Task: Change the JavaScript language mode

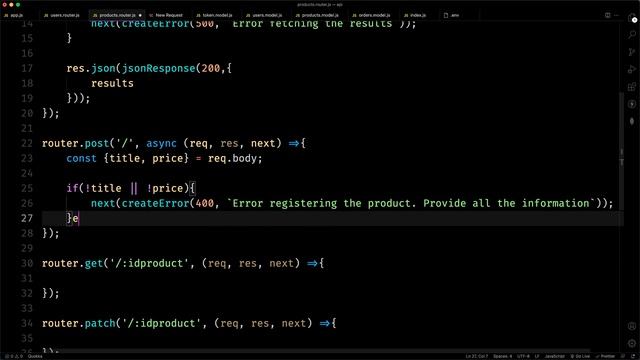Action: 555,356
